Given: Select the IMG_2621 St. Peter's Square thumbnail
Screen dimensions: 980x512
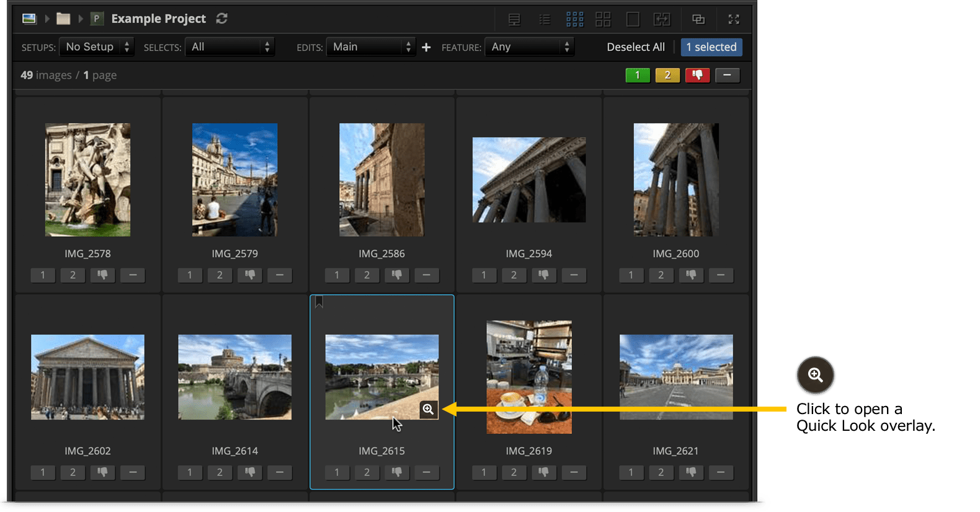Looking at the screenshot, I should [676, 377].
